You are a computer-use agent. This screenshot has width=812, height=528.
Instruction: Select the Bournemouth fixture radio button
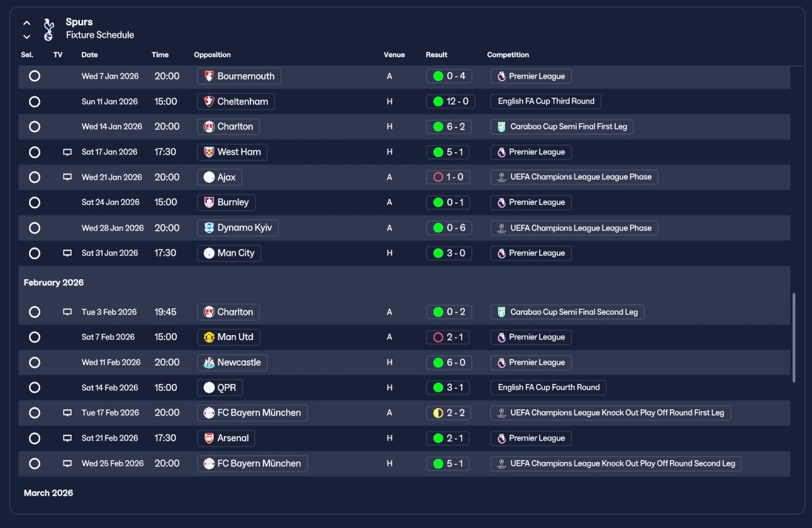(x=34, y=76)
